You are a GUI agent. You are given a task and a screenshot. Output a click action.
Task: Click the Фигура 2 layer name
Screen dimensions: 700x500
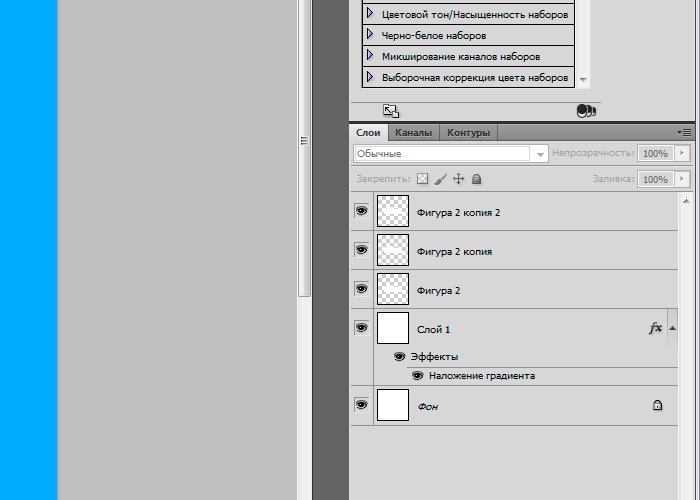pos(438,291)
